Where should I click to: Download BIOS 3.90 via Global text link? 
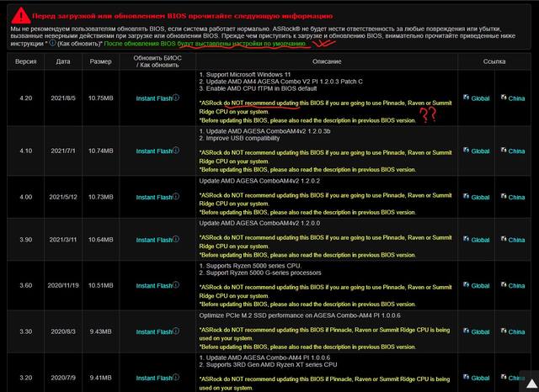point(480,240)
